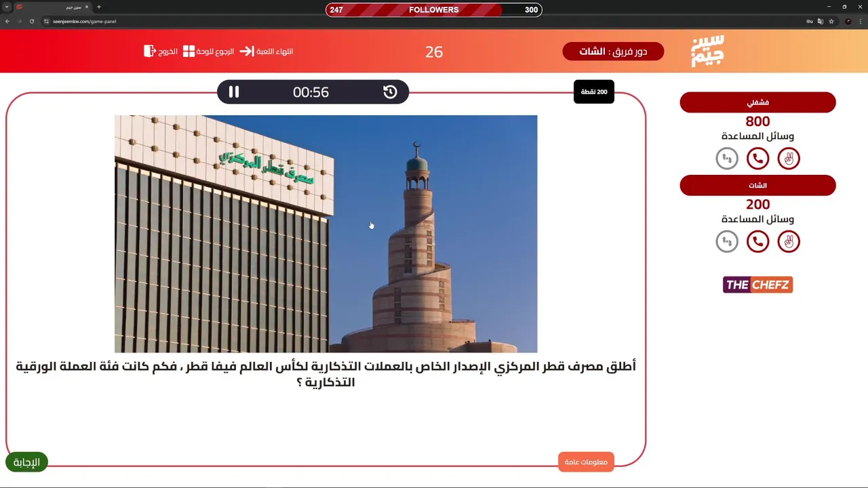Open the tab search dropdown arrow
868x488 pixels.
7,7
